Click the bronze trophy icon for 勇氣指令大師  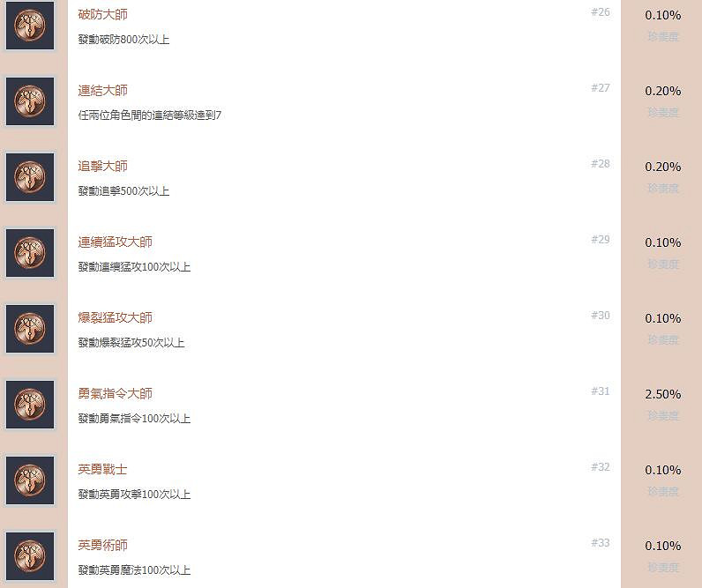[x=30, y=405]
